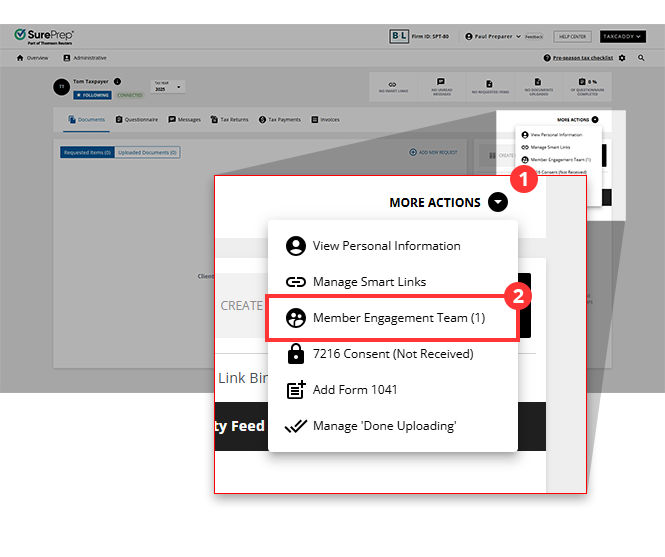Switch to the Questionnaire tab

[137, 120]
